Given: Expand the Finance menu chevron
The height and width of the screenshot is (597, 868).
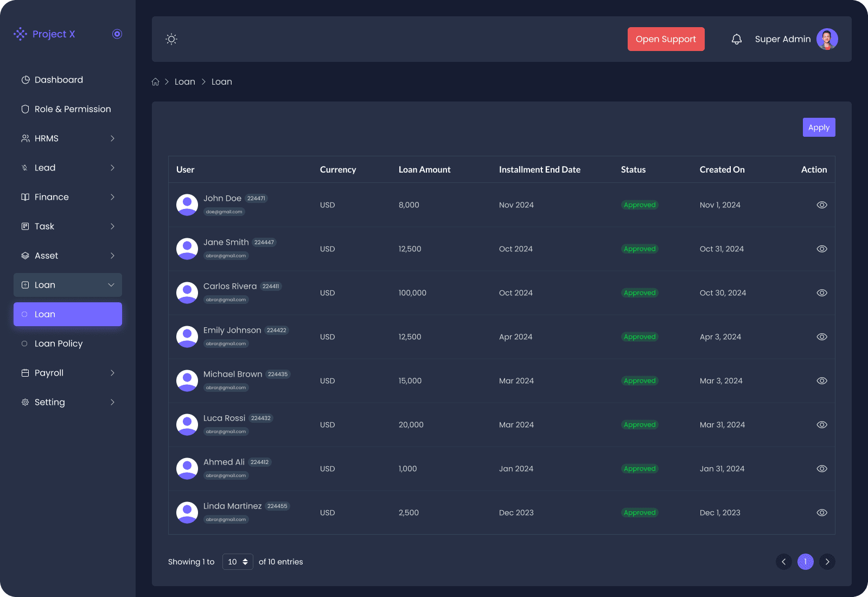Looking at the screenshot, I should (x=112, y=197).
